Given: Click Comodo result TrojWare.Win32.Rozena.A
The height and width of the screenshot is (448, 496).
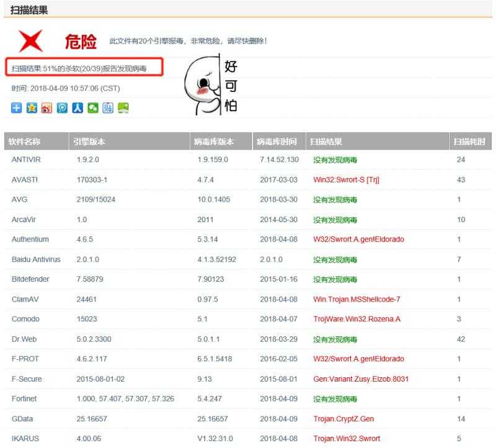Looking at the screenshot, I should pyautogui.click(x=357, y=319).
